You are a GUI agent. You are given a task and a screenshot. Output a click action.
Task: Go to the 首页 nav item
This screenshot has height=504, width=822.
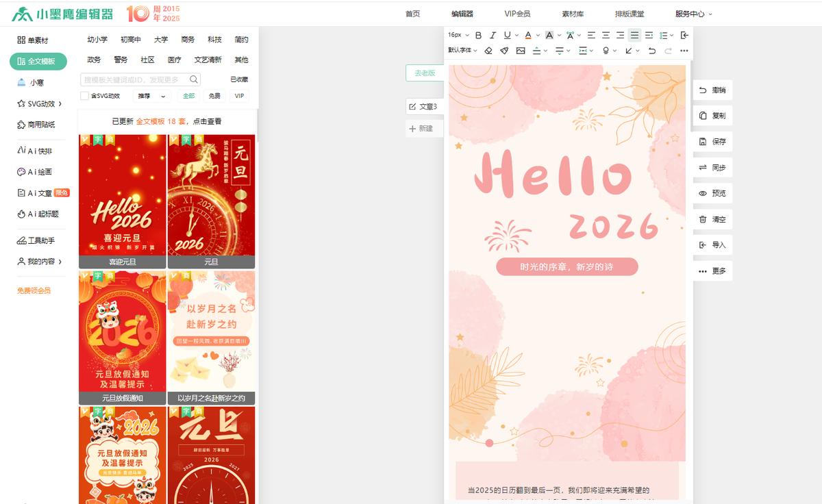(x=412, y=14)
